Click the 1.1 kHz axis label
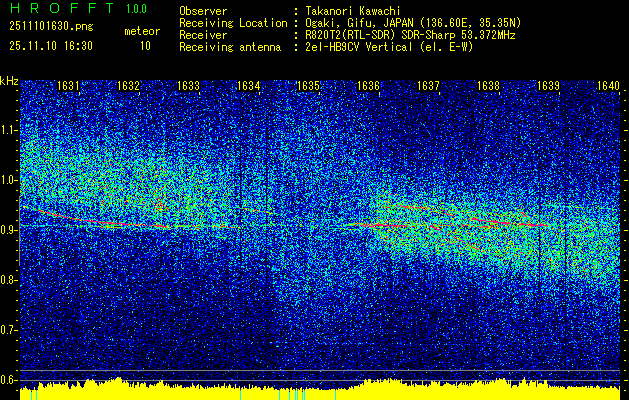 click(9, 130)
